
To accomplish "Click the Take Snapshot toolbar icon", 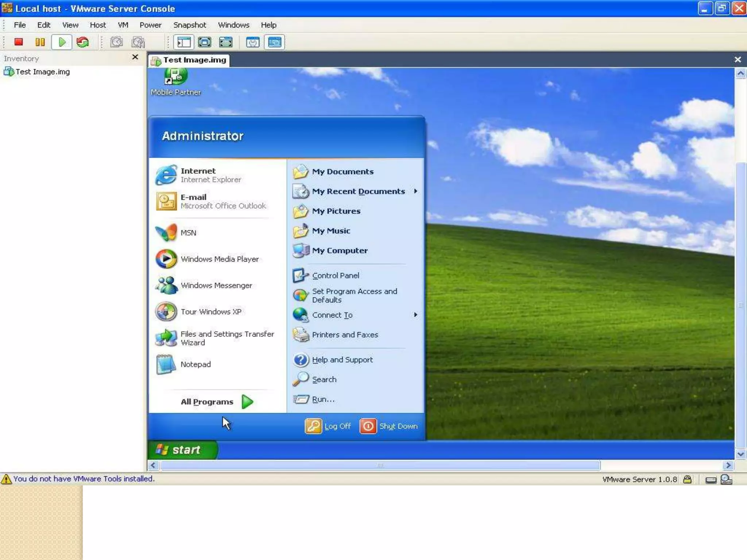I will click(117, 42).
